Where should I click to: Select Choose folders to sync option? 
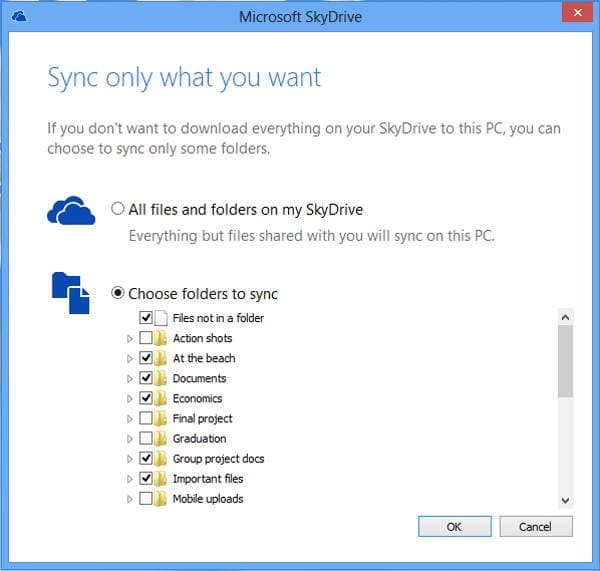pos(119,294)
